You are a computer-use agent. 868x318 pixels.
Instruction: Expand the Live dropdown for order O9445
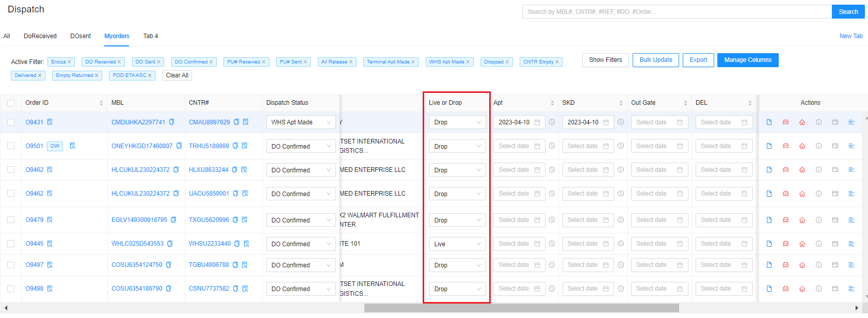[x=457, y=244]
